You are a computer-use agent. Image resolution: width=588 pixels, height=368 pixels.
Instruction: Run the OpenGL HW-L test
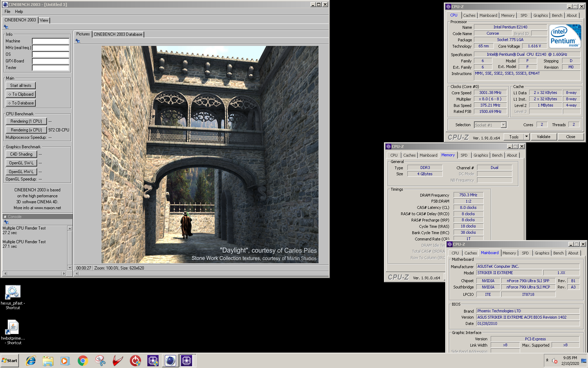pos(21,172)
